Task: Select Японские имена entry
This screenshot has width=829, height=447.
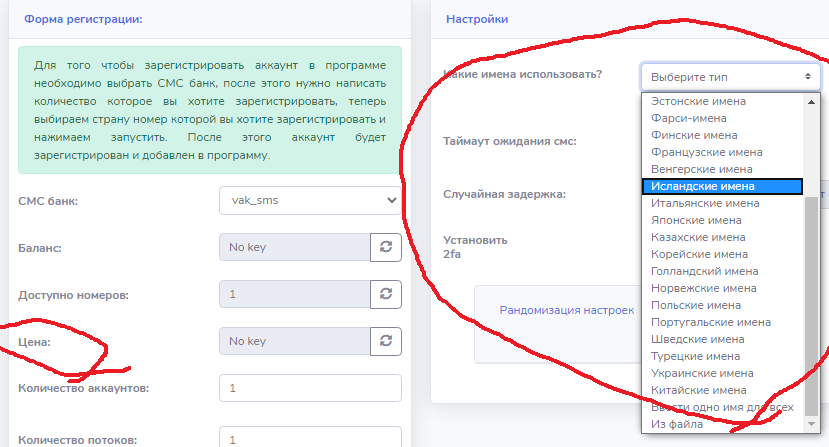Action: [722, 220]
